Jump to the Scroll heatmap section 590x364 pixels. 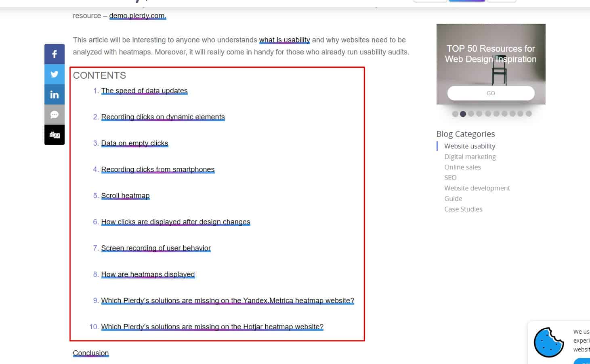point(125,195)
